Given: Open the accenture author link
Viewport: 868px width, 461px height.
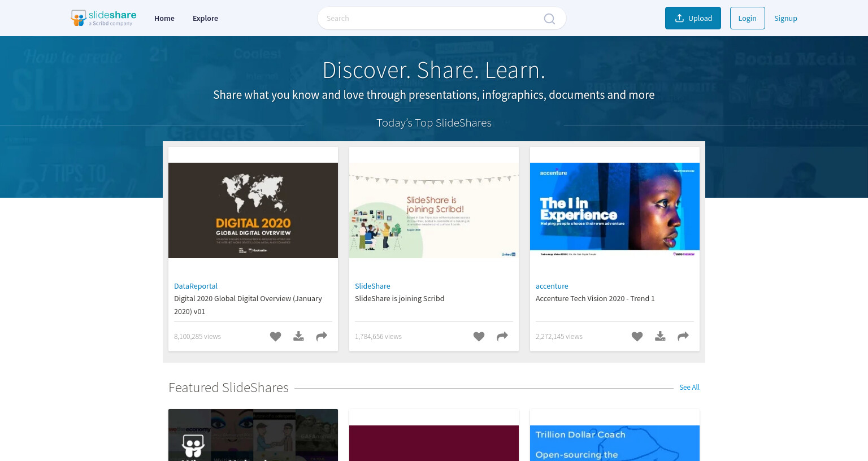Looking at the screenshot, I should click(552, 286).
